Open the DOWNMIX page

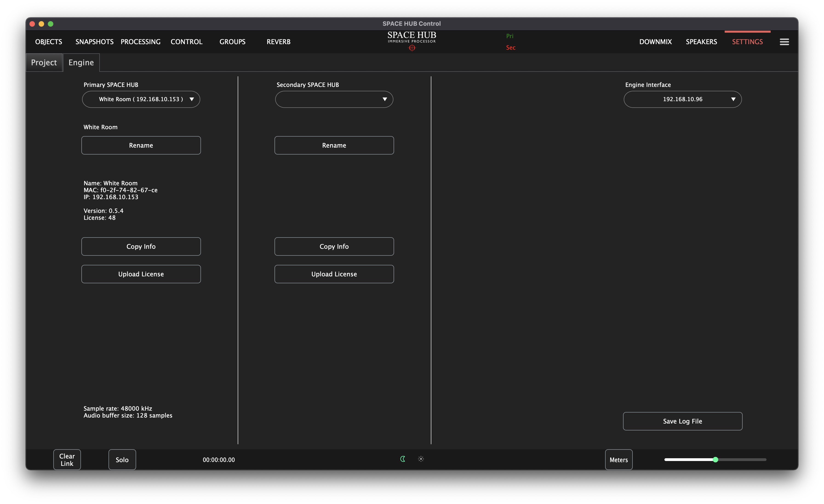coord(655,42)
